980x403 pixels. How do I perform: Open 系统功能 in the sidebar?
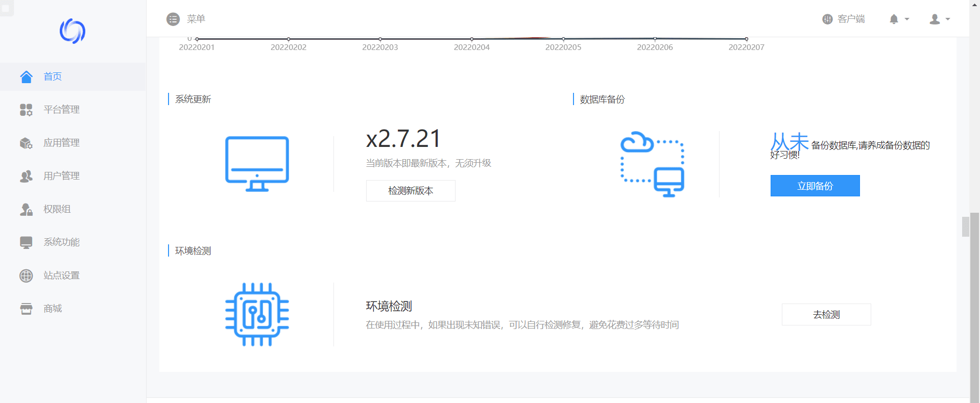[x=73, y=242]
